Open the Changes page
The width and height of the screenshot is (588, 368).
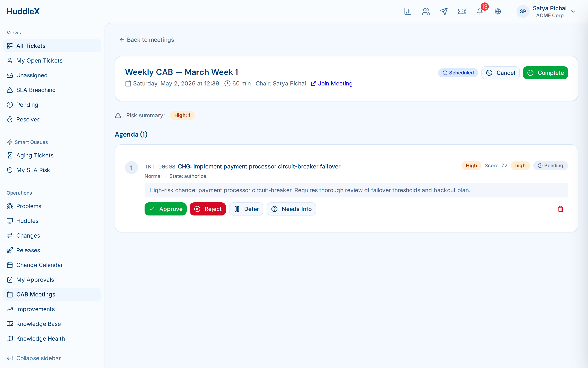point(52,236)
